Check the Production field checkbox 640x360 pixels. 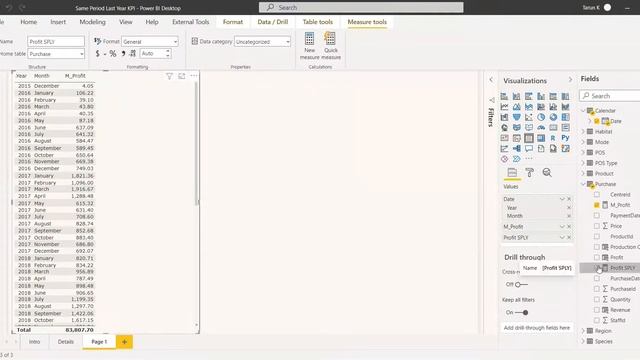click(597, 247)
